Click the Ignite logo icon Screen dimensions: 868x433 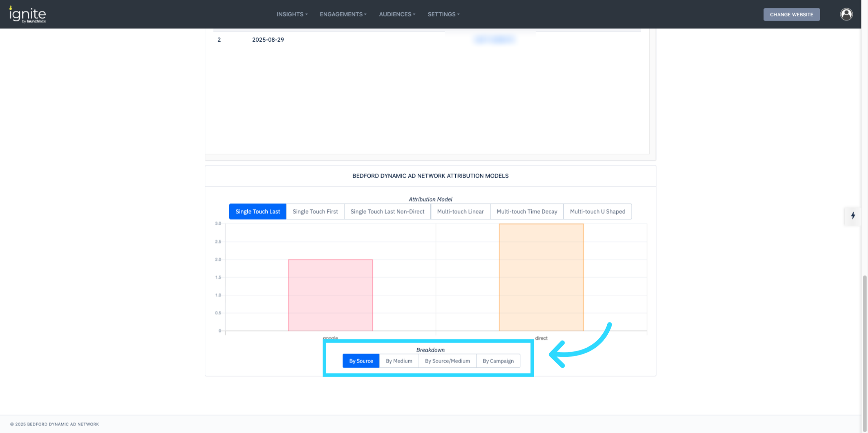pos(27,14)
